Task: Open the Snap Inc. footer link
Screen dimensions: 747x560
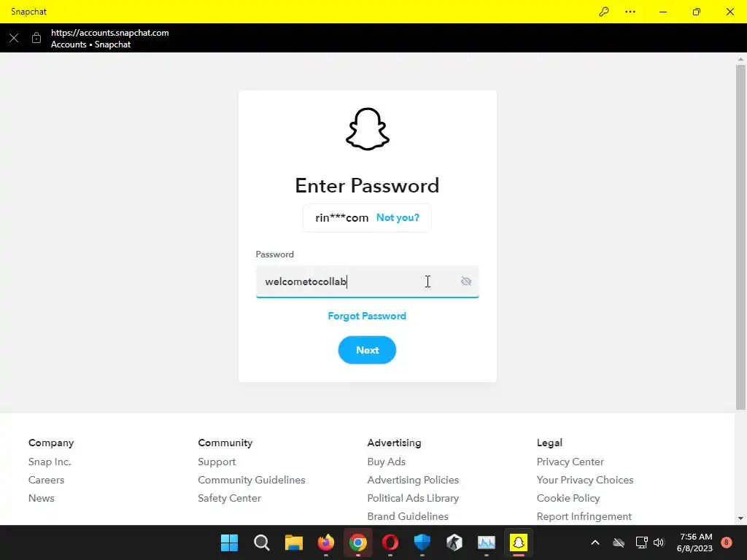Action: pyautogui.click(x=50, y=462)
